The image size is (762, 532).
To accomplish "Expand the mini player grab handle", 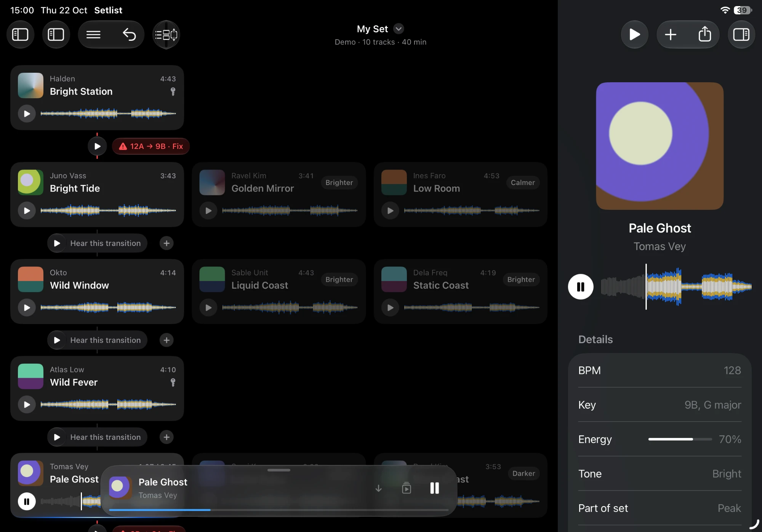I will 279,470.
